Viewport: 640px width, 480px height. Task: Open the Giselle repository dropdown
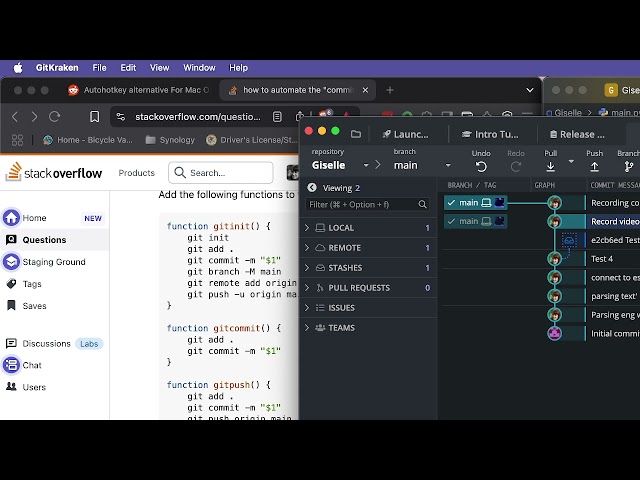point(340,165)
